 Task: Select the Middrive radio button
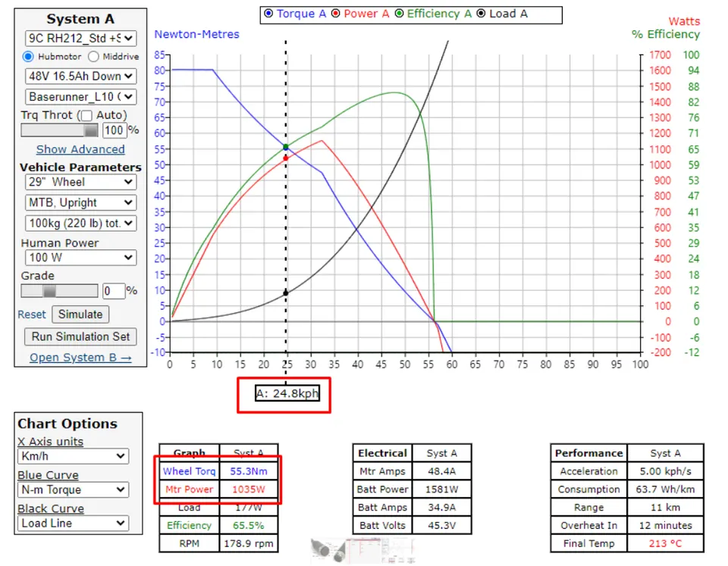[93, 57]
